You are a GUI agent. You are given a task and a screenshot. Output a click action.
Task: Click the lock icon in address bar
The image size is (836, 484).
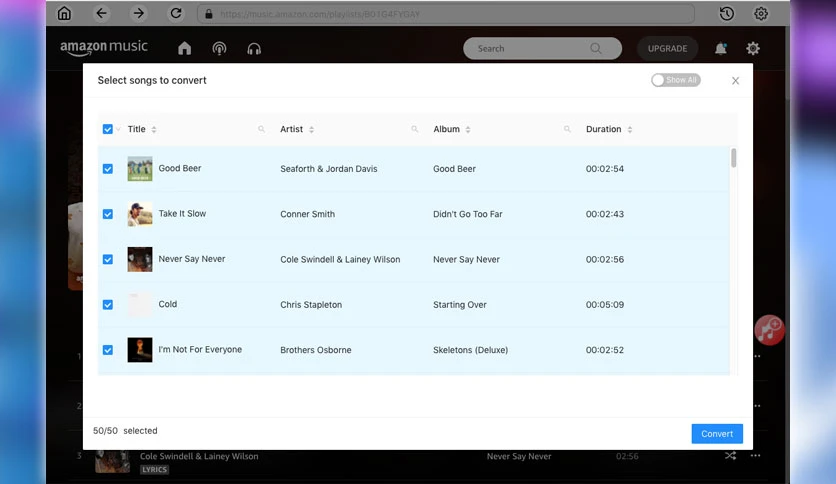click(209, 14)
